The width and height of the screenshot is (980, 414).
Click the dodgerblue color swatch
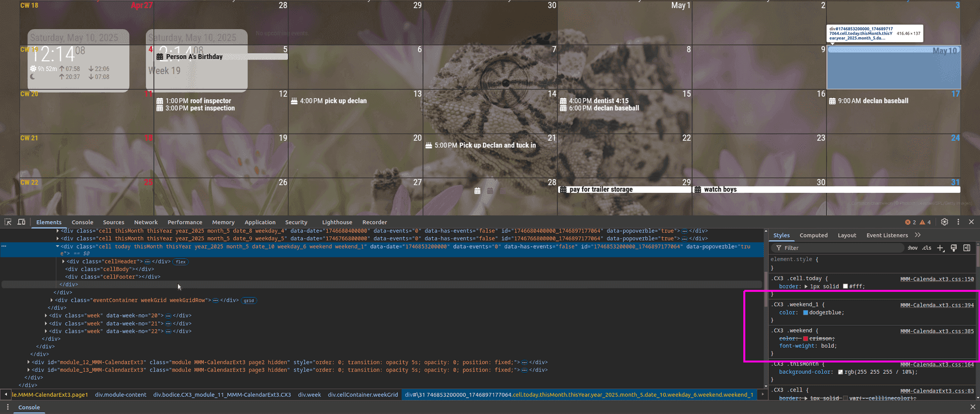pyautogui.click(x=806, y=312)
